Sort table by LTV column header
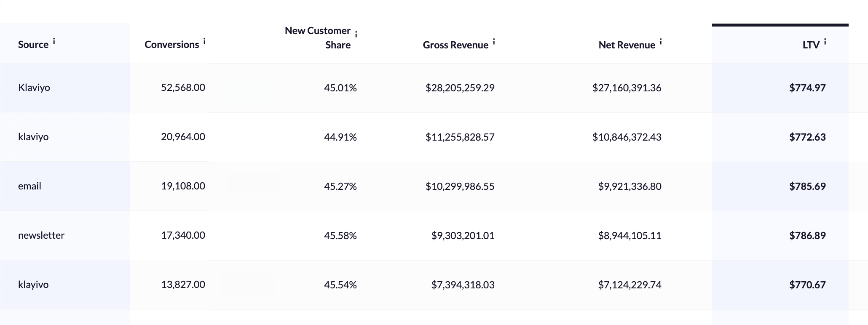This screenshot has height=325, width=868. 811,45
